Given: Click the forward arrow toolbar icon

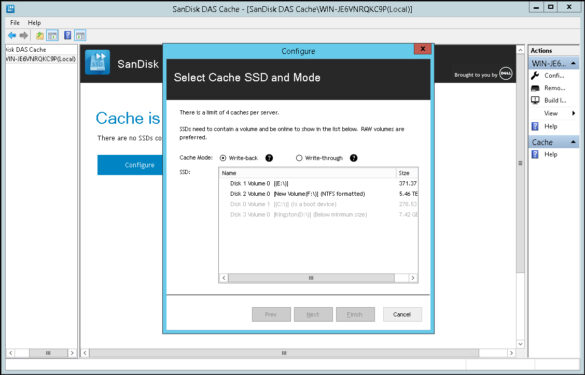Looking at the screenshot, I should tap(24, 35).
